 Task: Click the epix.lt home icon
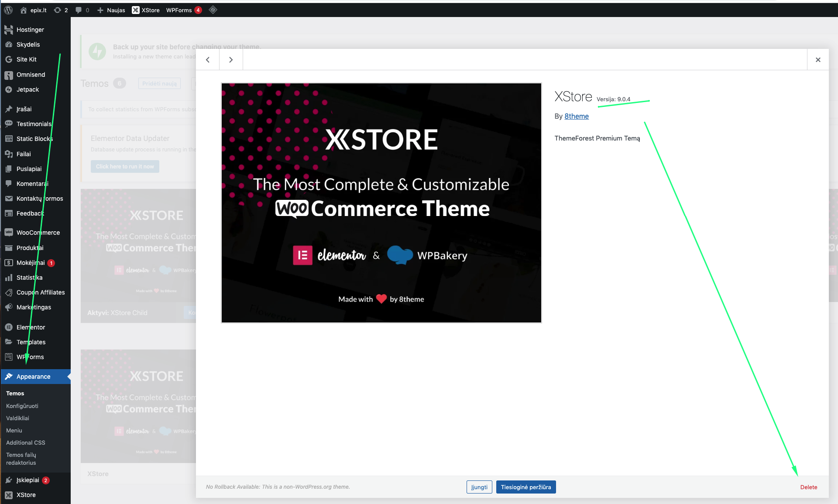tap(24, 10)
